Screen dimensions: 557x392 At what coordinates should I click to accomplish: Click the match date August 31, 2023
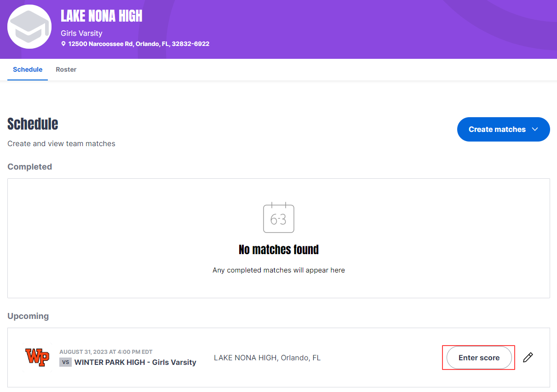click(x=106, y=352)
